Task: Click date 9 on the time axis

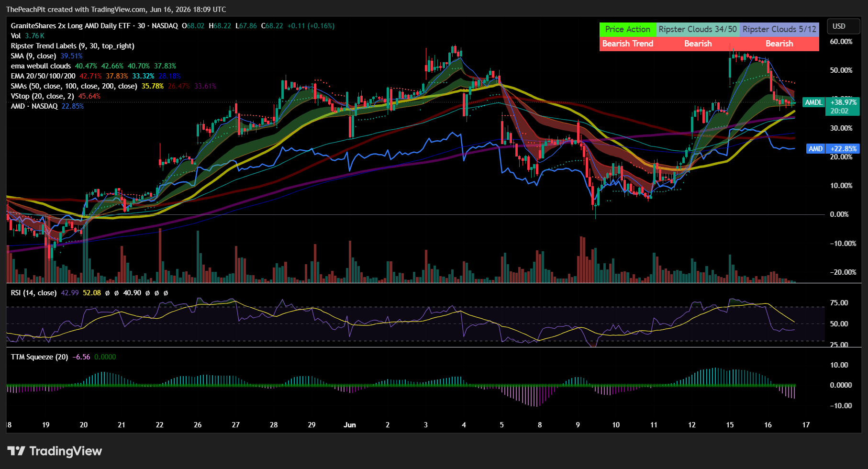Action: pos(578,425)
